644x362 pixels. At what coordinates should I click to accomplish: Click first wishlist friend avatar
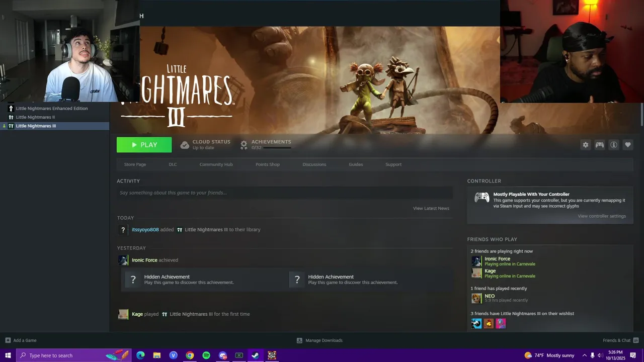pos(476,323)
